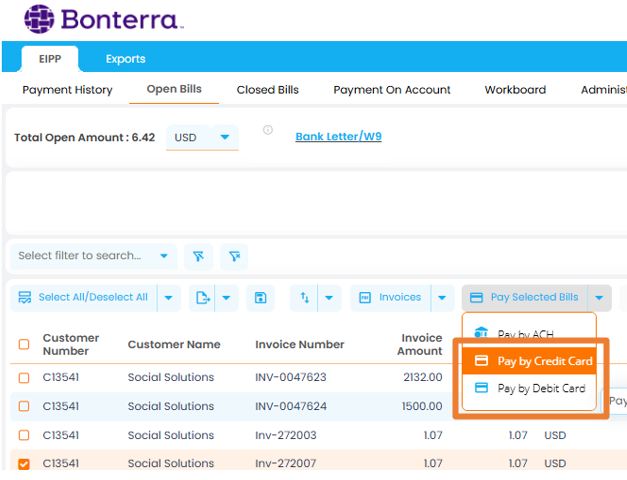Image resolution: width=627 pixels, height=480 pixels.
Task: Open the USD currency dropdown
Action: [202, 138]
